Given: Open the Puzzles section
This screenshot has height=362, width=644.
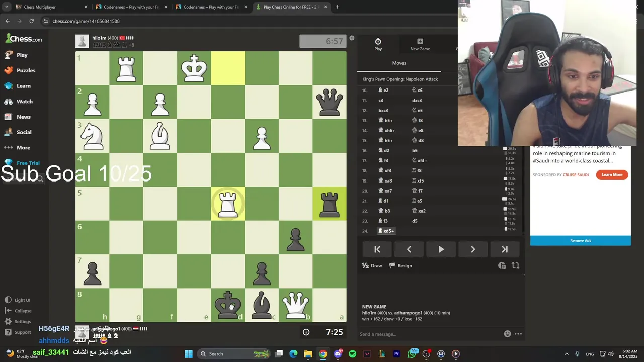Looking at the screenshot, I should pos(20,70).
